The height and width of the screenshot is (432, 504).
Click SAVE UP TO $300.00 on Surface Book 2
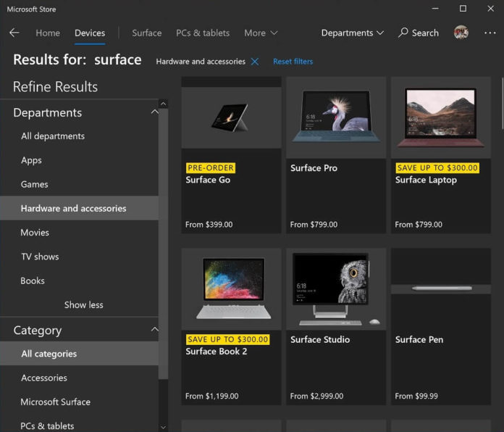point(228,339)
